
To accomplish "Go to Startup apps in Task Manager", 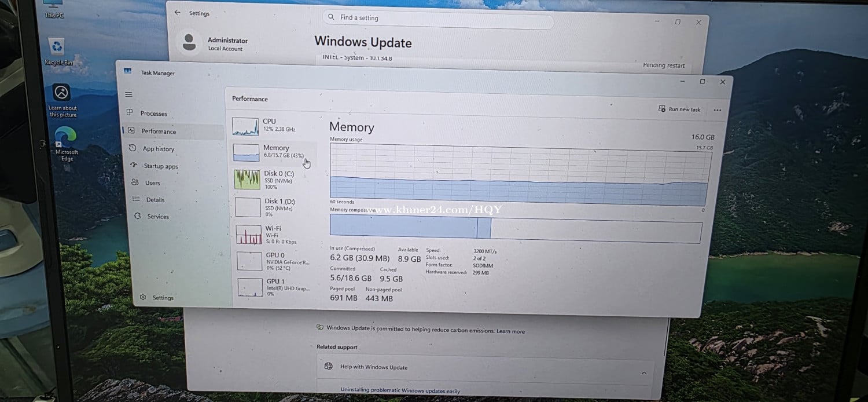I will pyautogui.click(x=160, y=166).
